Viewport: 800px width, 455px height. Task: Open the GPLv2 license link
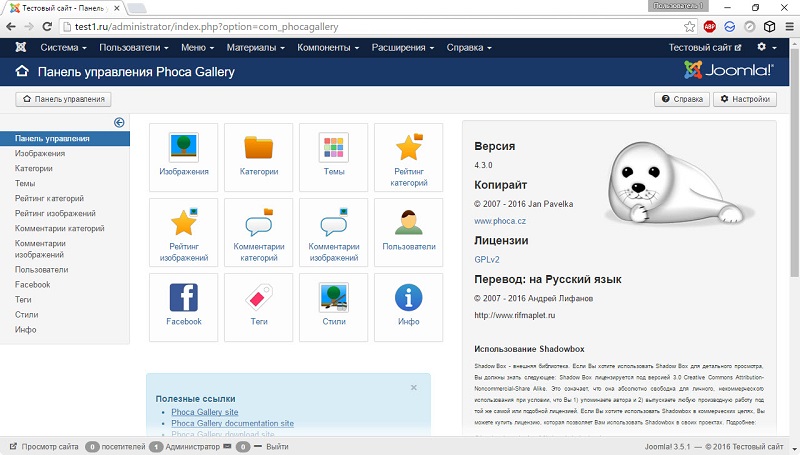point(487,259)
